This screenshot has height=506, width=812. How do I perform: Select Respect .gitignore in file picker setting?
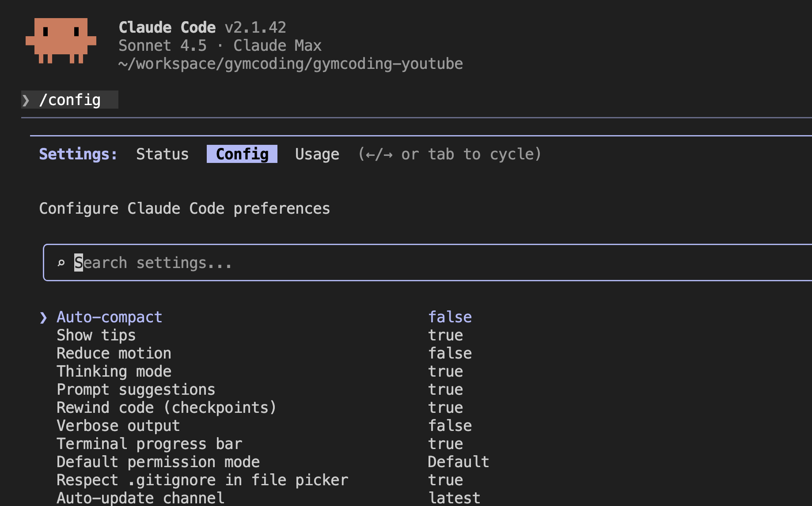[202, 480]
